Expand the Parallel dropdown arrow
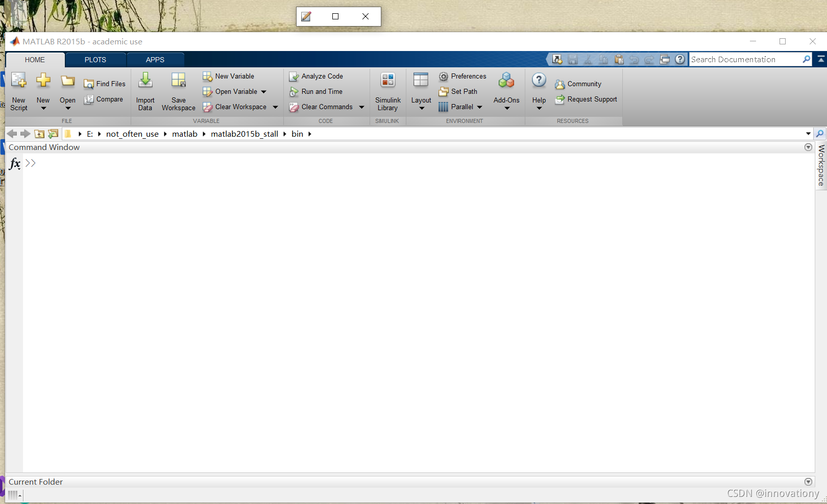 tap(480, 107)
